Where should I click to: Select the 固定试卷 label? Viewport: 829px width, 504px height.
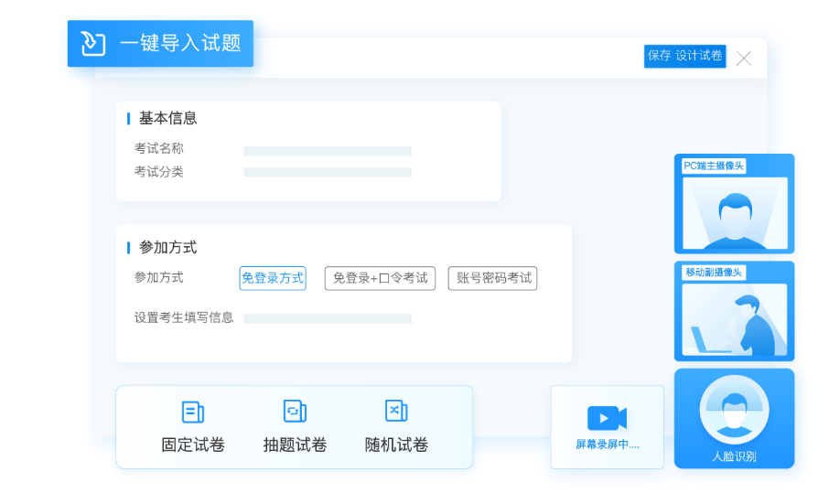pyautogui.click(x=193, y=445)
